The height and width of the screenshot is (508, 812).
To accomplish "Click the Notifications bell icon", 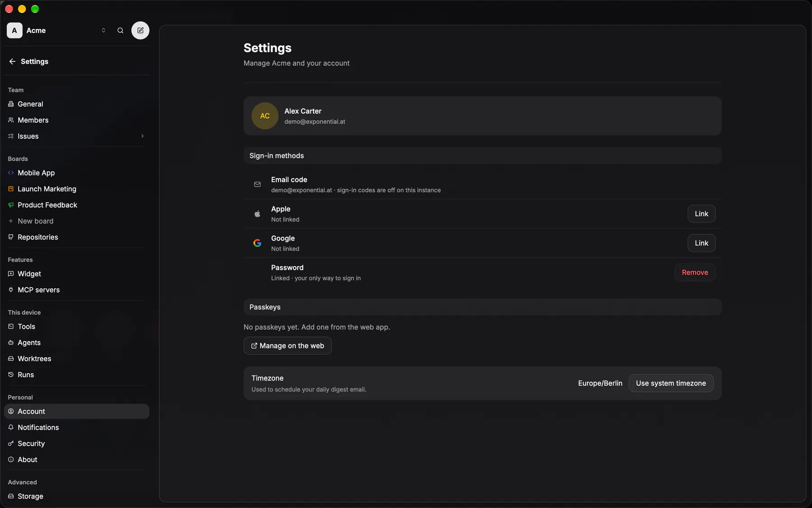I will point(11,428).
